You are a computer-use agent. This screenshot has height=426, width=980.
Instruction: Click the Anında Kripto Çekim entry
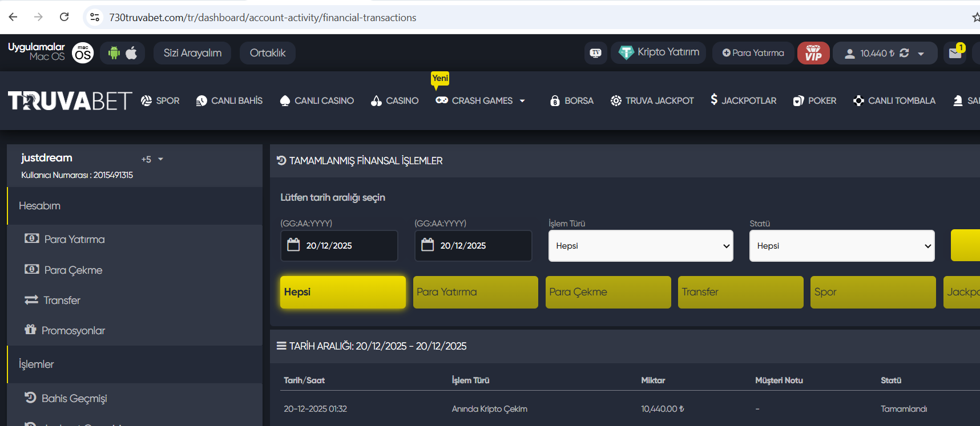[490, 409]
